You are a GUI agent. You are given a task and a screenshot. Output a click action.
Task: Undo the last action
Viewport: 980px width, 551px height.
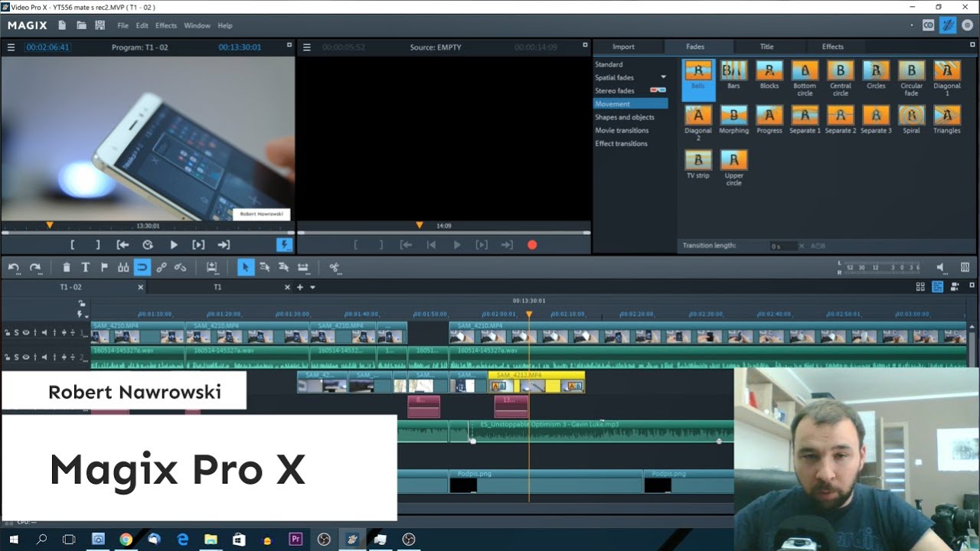(x=14, y=267)
